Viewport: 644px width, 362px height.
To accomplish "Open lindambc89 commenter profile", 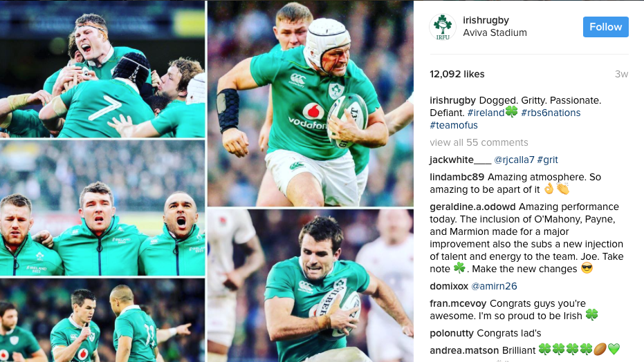I will pyautogui.click(x=457, y=177).
